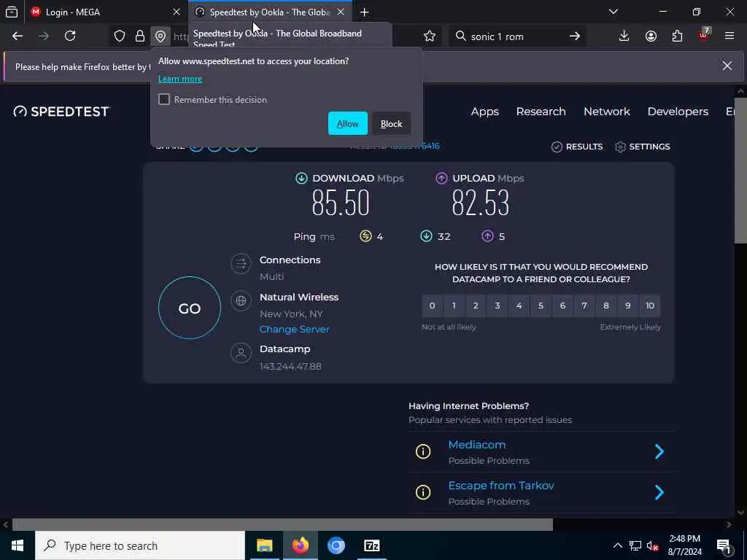Click the Download Mbps arrow icon
This screenshot has width=747, height=560.
(301, 178)
